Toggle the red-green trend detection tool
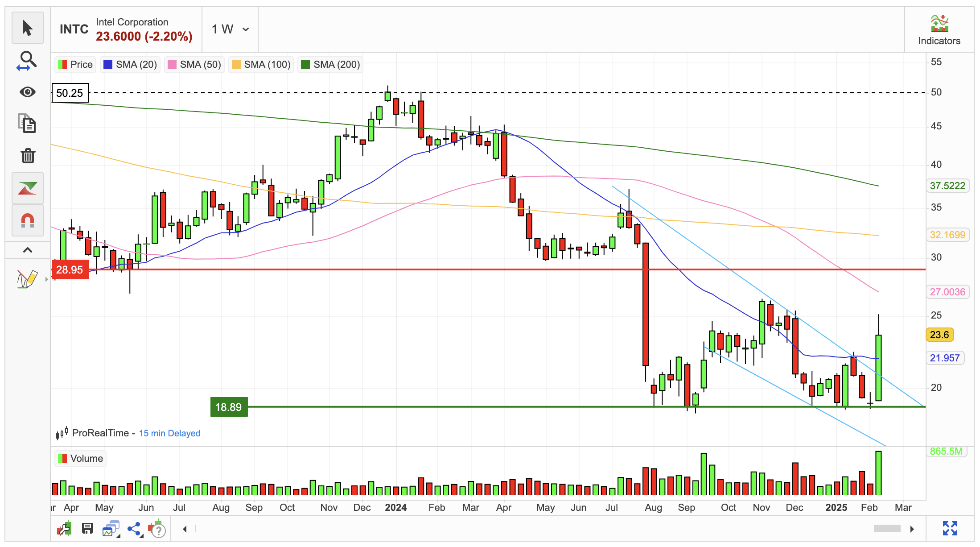This screenshot has height=547, width=980. tap(28, 188)
